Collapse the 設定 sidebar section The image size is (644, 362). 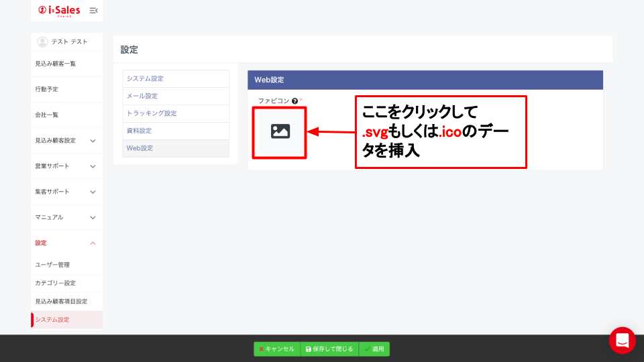click(93, 243)
